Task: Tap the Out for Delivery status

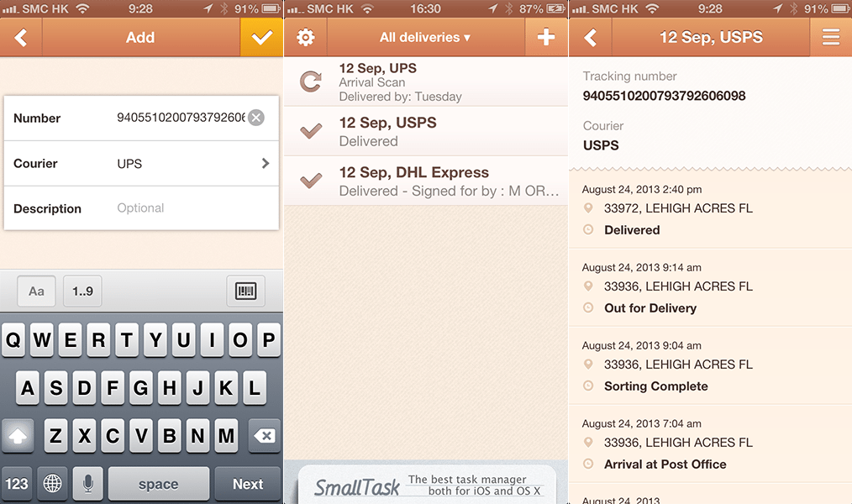Action: point(650,308)
